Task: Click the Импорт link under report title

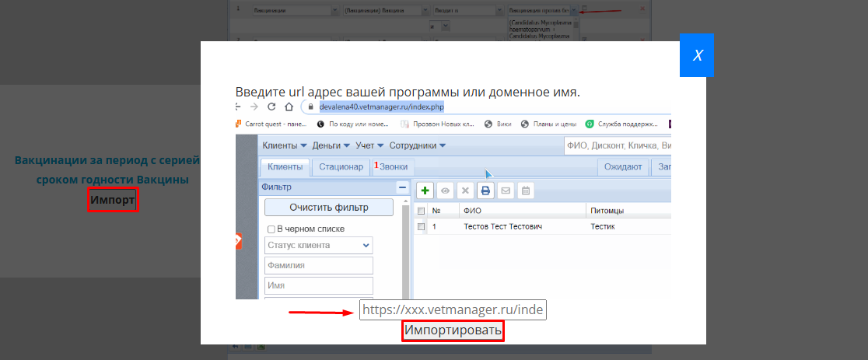Action: pyautogui.click(x=113, y=201)
